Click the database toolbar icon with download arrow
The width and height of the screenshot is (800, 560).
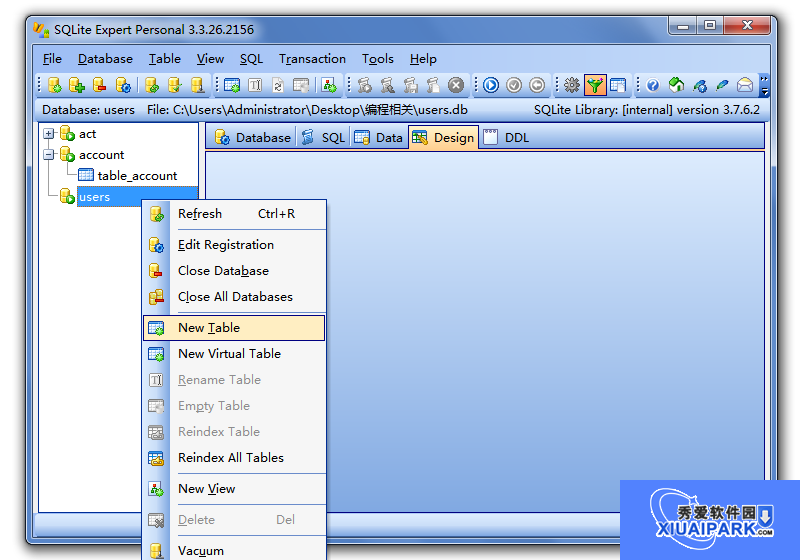[197, 85]
